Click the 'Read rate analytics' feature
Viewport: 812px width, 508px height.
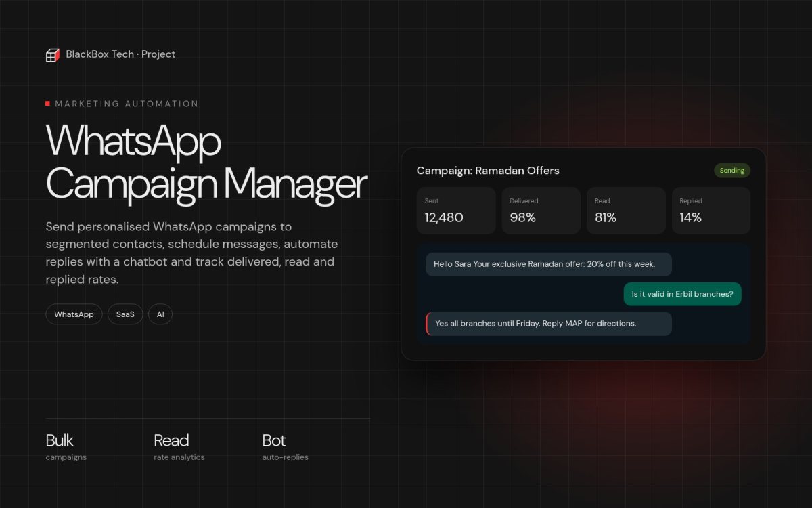coord(179,448)
